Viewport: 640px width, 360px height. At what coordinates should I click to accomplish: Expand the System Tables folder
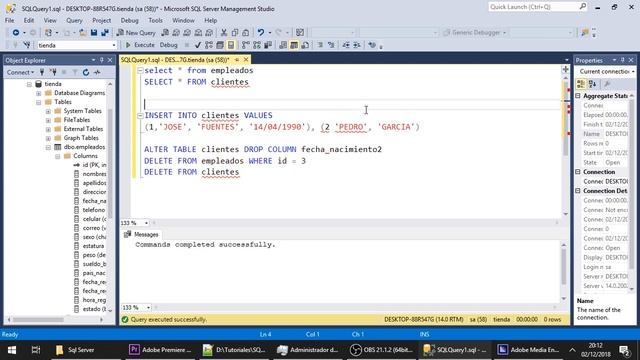(48, 111)
